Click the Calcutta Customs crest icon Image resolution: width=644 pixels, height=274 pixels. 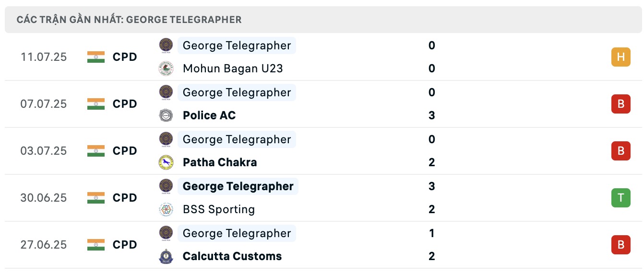pyautogui.click(x=166, y=256)
